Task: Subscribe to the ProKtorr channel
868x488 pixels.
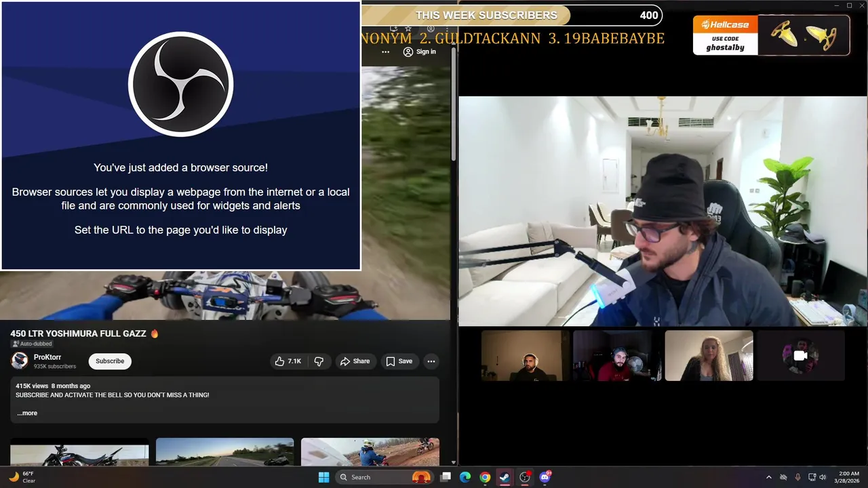Action: pos(110,361)
